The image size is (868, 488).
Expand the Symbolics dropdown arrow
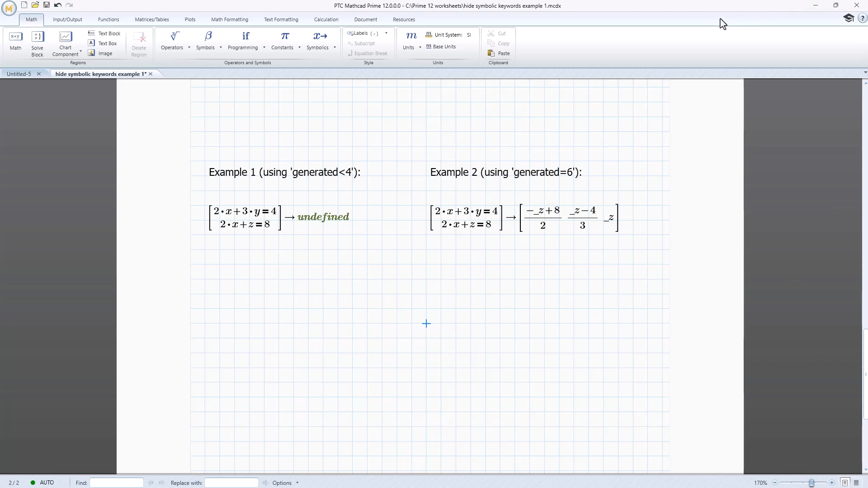[335, 47]
